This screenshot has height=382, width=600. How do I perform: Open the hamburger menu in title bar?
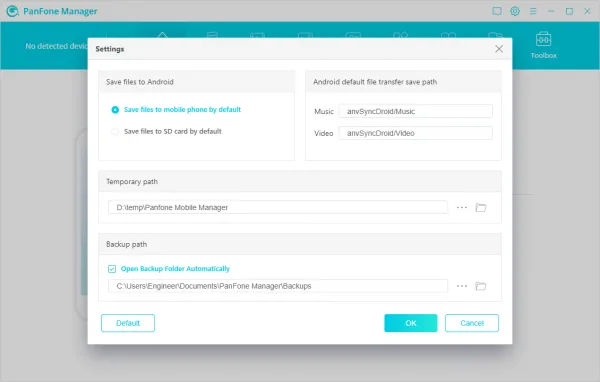533,11
